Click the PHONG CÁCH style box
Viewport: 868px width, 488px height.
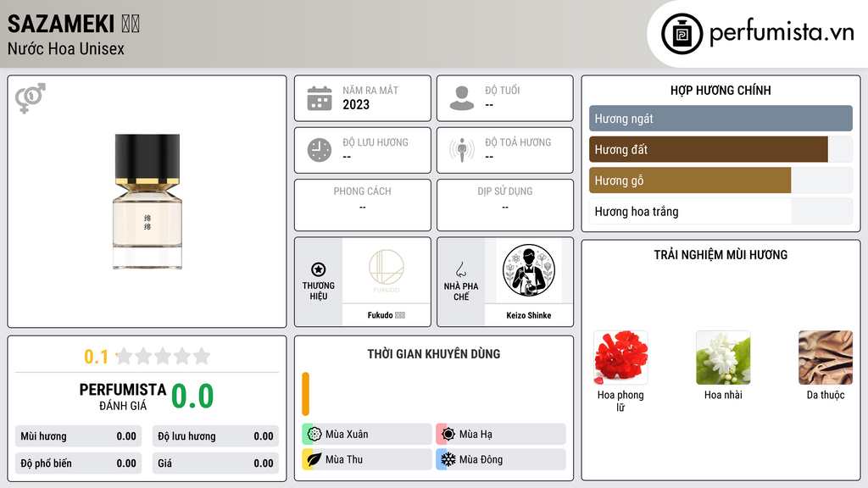click(x=363, y=205)
